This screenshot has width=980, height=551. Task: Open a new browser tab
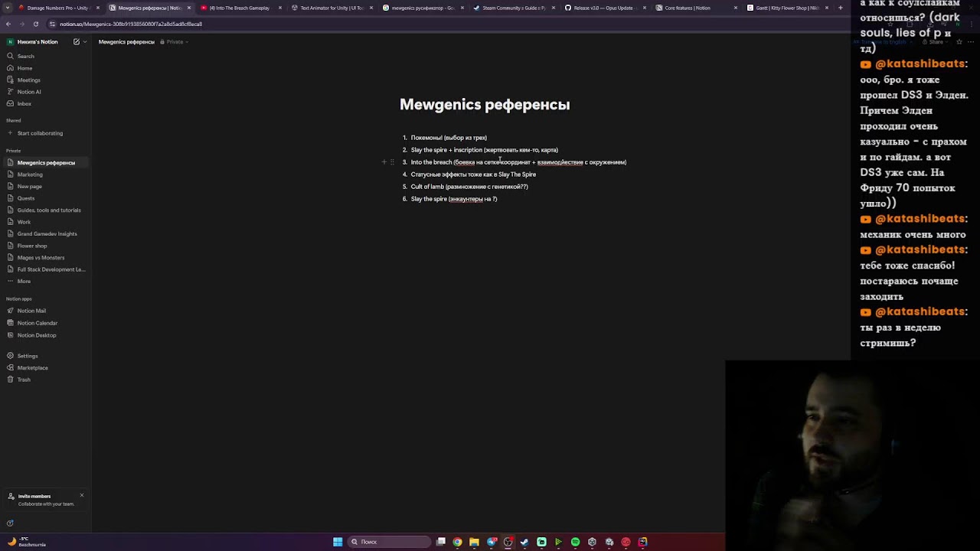point(841,8)
